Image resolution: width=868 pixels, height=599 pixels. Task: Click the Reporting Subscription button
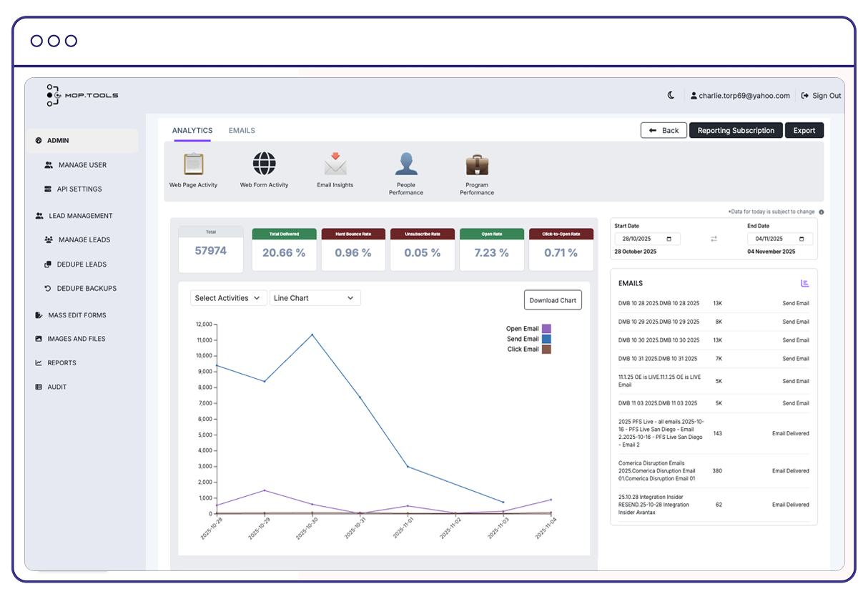coord(736,131)
